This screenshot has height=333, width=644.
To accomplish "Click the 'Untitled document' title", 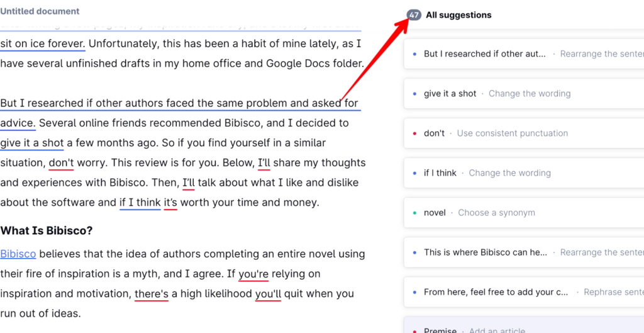I will click(x=40, y=11).
